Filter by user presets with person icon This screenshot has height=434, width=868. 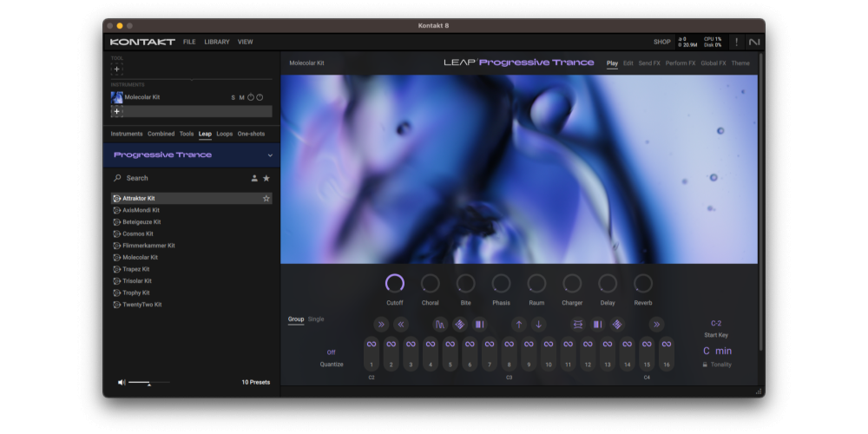click(254, 178)
